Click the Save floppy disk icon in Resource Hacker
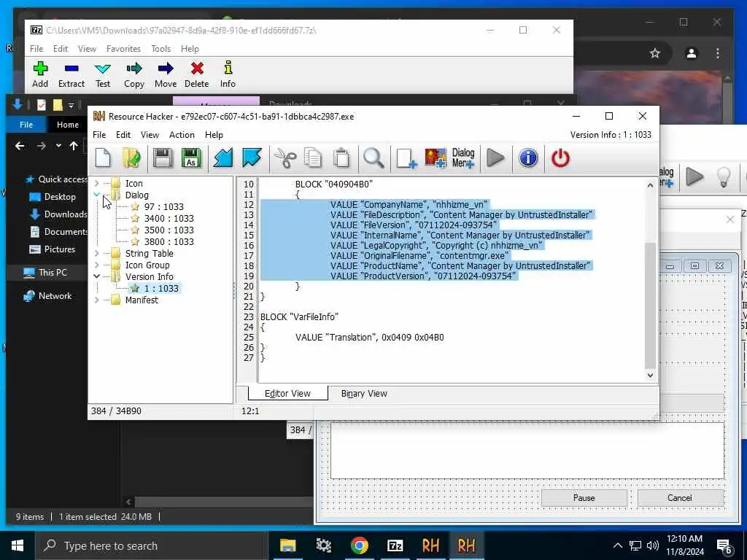This screenshot has width=747, height=560. pyautogui.click(x=163, y=158)
